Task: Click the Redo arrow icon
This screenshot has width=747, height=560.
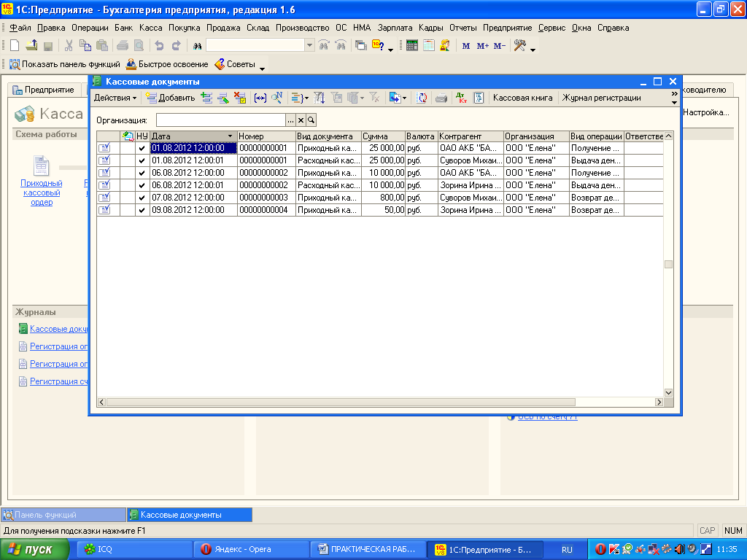Action: click(x=177, y=46)
